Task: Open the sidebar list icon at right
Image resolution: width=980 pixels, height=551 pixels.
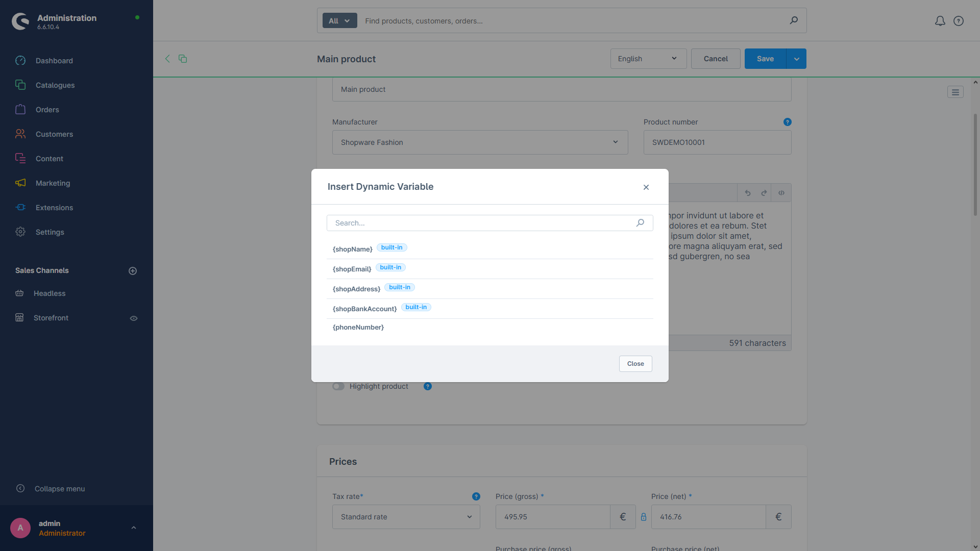Action: 955,92
